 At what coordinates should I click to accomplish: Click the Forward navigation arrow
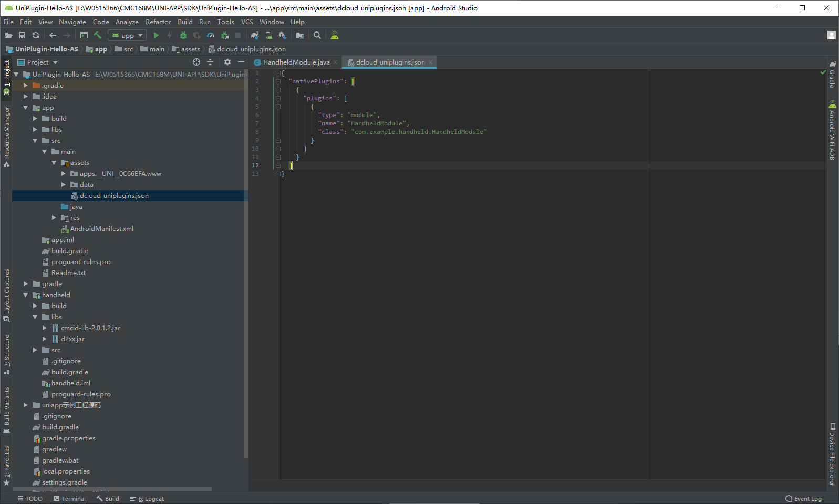[67, 35]
